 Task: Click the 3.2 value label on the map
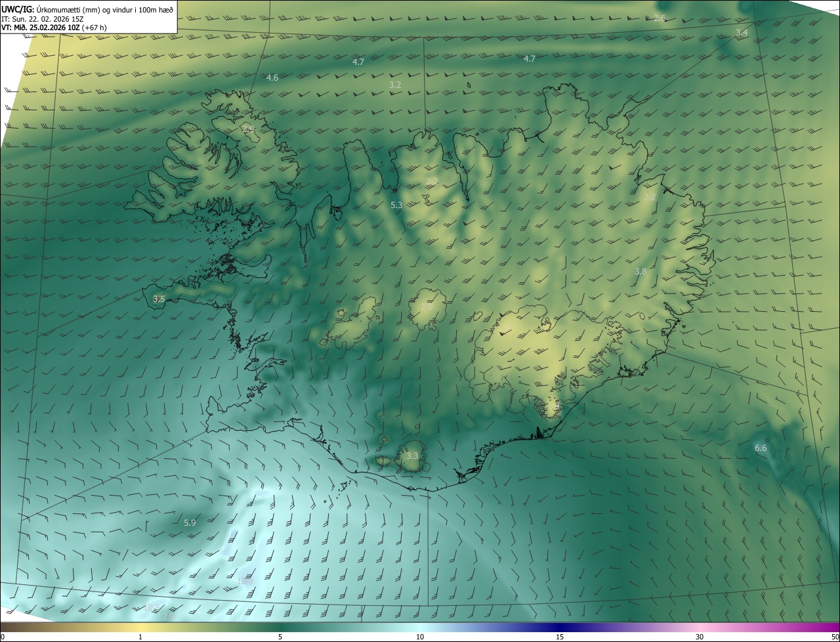click(x=395, y=85)
